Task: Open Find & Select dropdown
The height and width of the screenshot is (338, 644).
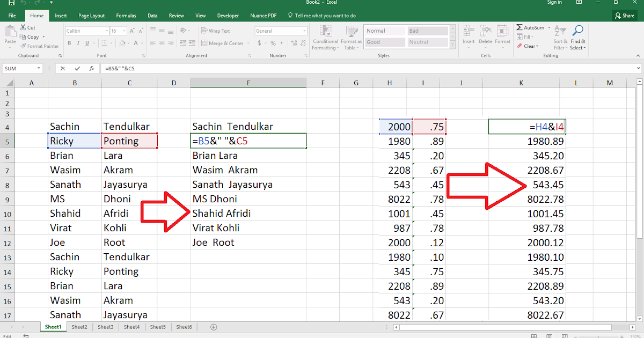Action: [577, 38]
